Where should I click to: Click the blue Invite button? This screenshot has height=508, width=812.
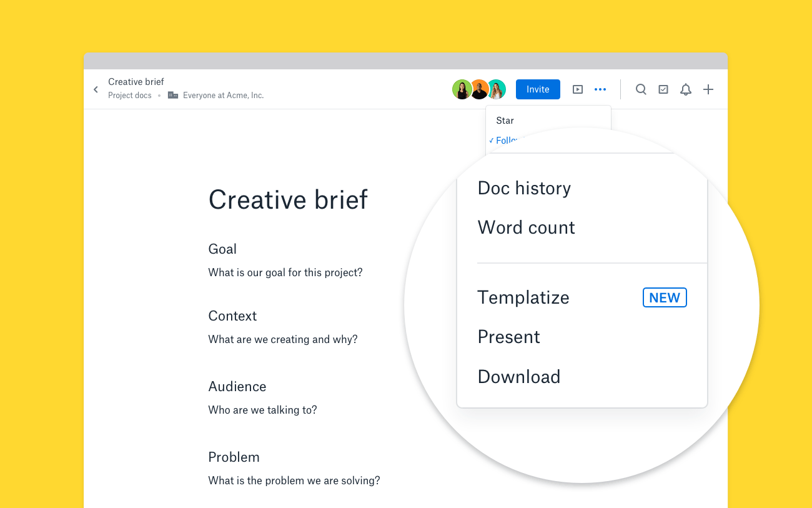pyautogui.click(x=538, y=89)
